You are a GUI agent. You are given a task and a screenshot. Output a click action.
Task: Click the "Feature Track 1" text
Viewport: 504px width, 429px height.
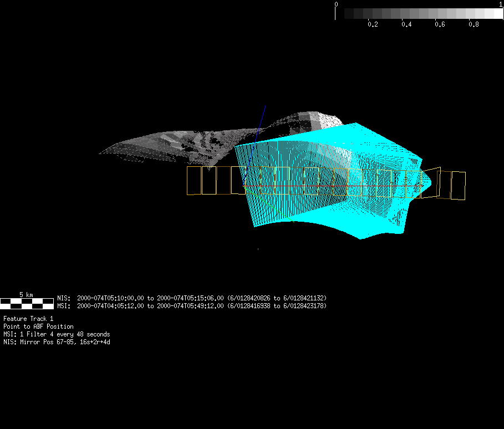click(x=28, y=319)
